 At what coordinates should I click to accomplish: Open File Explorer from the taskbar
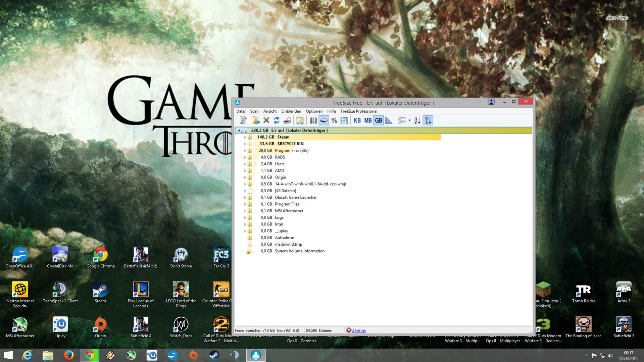48,355
